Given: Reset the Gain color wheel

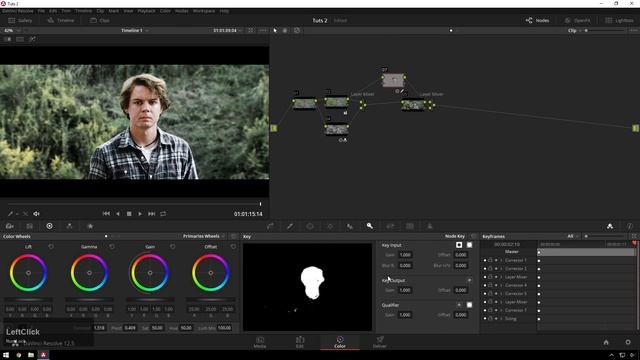Looking at the screenshot, I should (173, 247).
